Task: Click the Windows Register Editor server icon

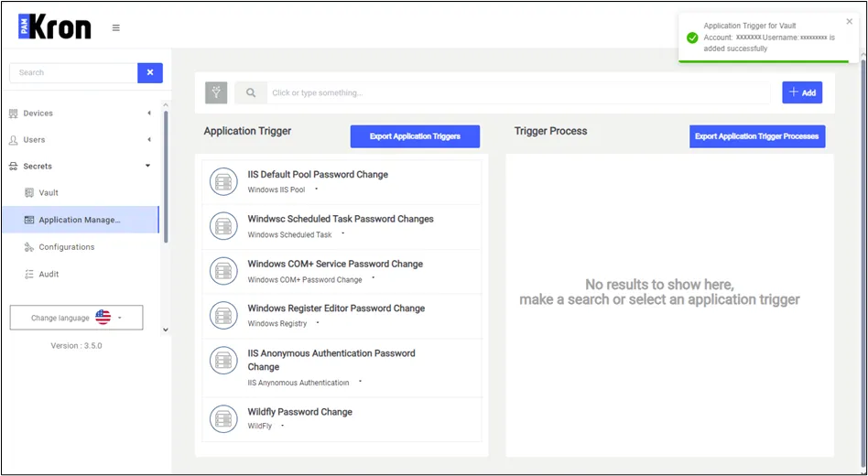Action: (223, 315)
